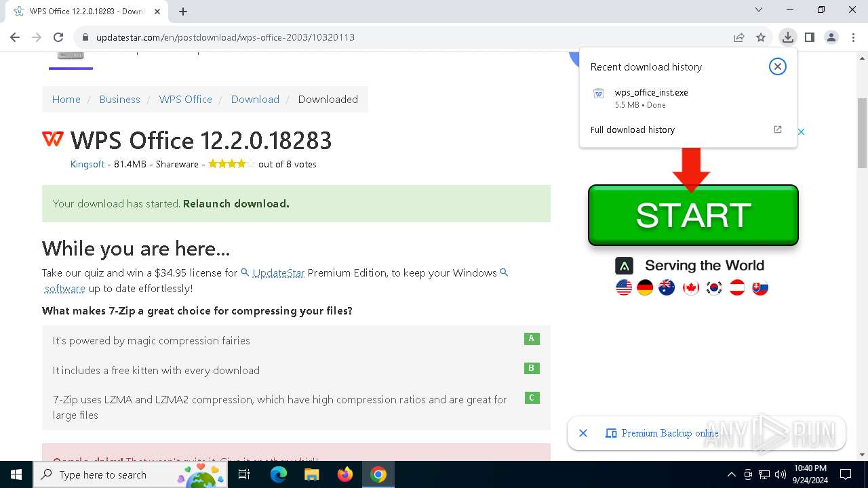Close the ad with the blue X
Screen dimensions: 868x488
point(801,131)
